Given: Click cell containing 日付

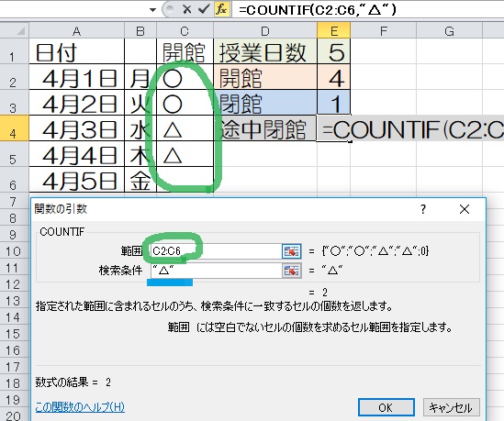Looking at the screenshot, I should point(76,51).
